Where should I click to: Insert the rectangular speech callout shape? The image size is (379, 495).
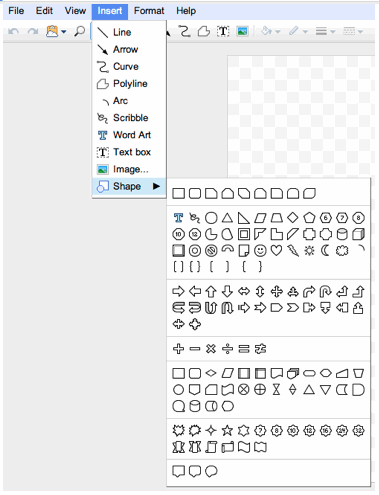[178, 471]
